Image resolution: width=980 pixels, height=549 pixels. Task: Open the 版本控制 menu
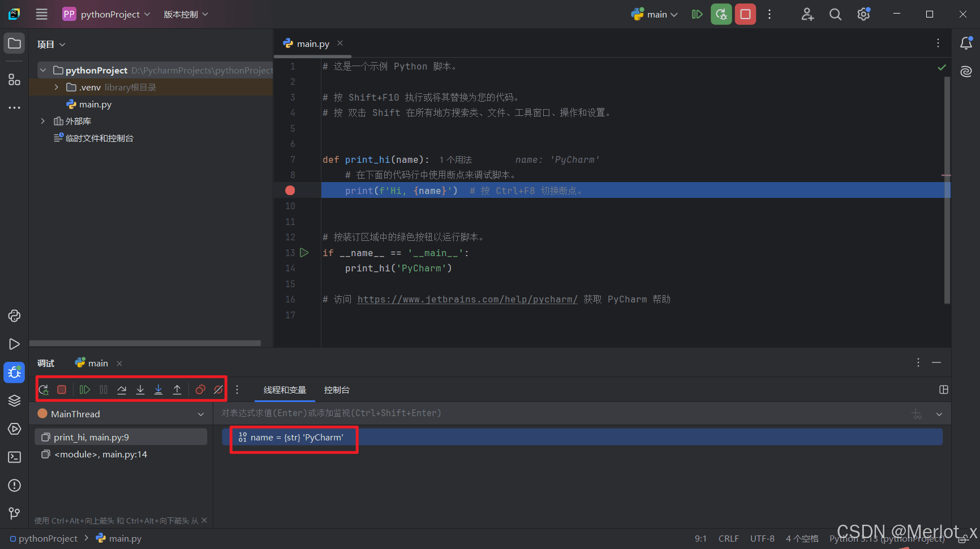click(x=186, y=14)
